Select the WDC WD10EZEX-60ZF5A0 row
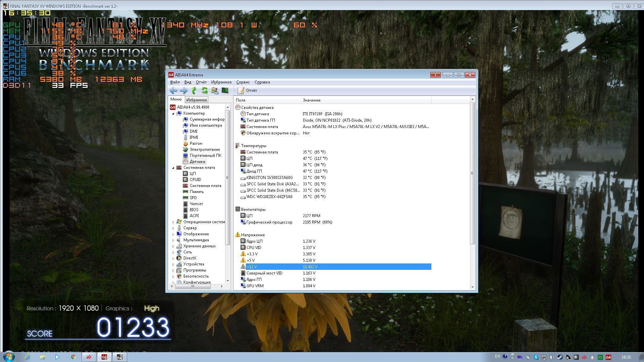The height and width of the screenshot is (362, 644). tap(335, 197)
